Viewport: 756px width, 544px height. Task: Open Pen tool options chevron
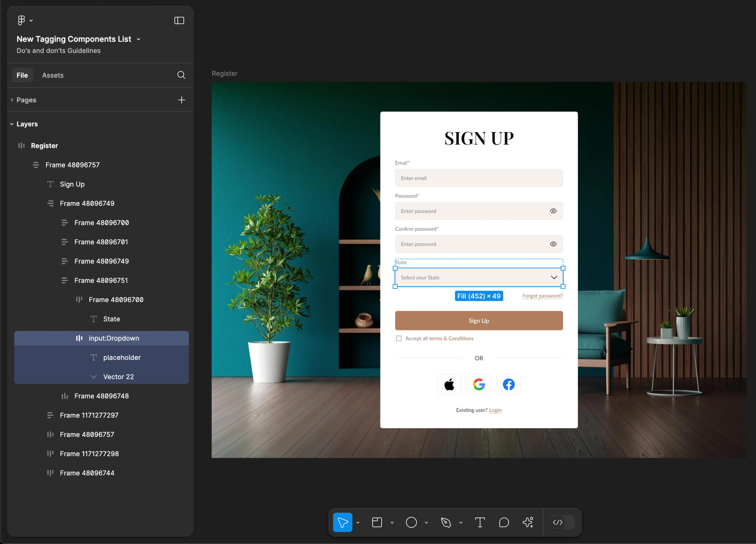pyautogui.click(x=461, y=522)
